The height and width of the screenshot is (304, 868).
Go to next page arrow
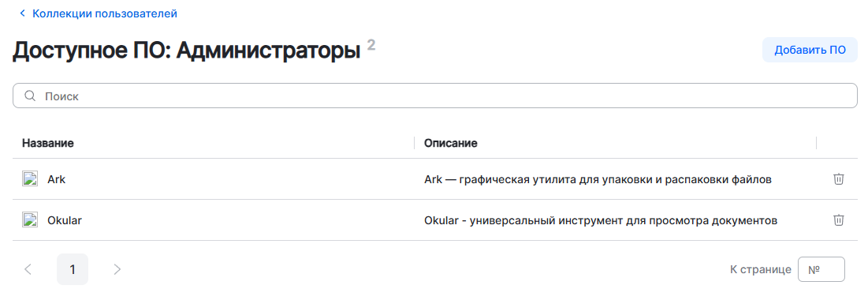coord(117,269)
